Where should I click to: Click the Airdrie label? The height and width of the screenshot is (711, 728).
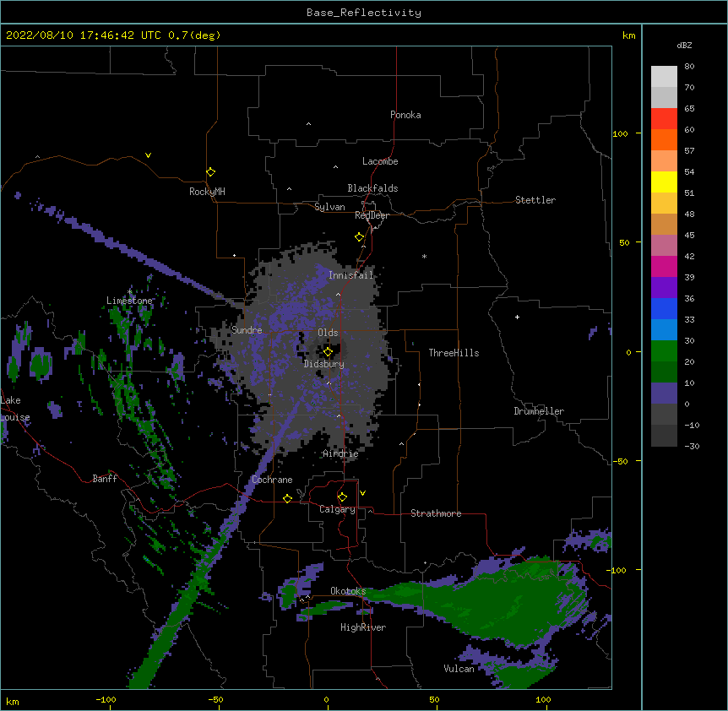tap(341, 453)
